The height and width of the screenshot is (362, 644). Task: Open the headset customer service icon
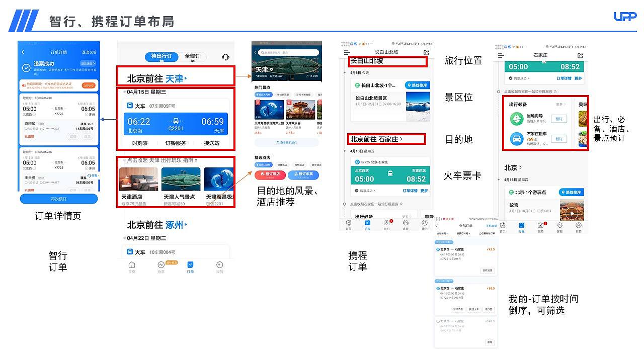tap(225, 57)
